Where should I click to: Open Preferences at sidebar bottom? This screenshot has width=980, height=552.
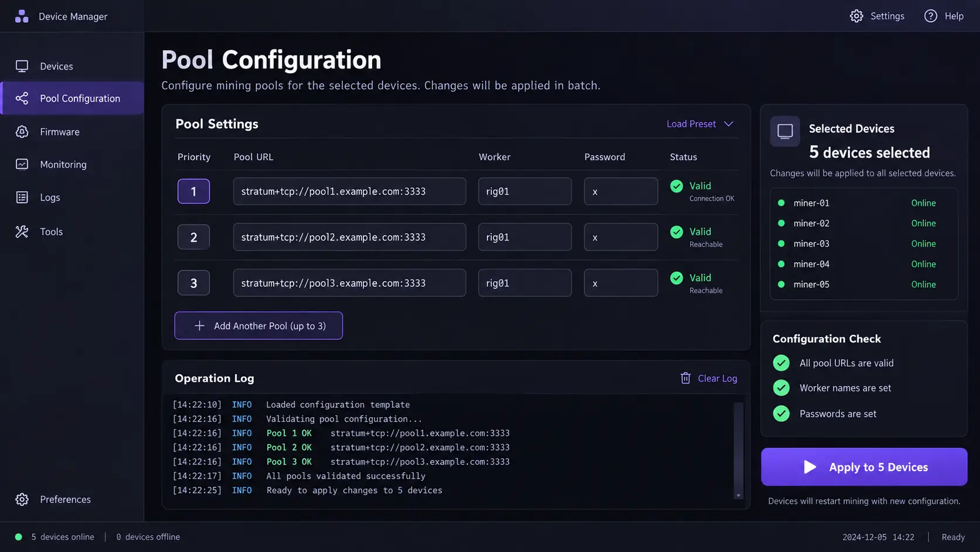click(72, 499)
